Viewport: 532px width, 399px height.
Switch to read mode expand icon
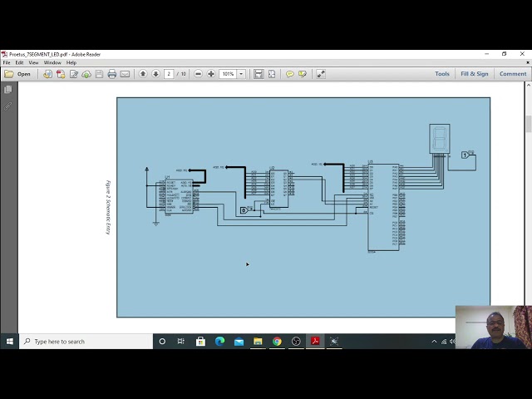(x=321, y=74)
